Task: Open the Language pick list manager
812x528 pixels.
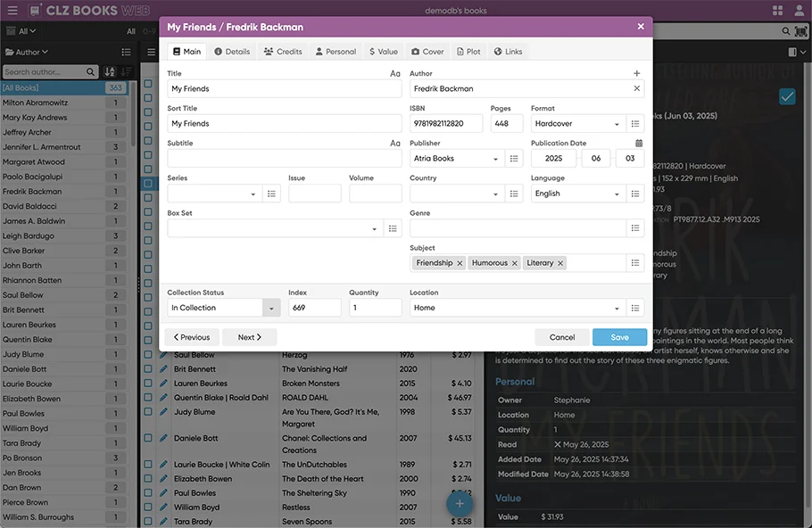Action: pos(635,194)
